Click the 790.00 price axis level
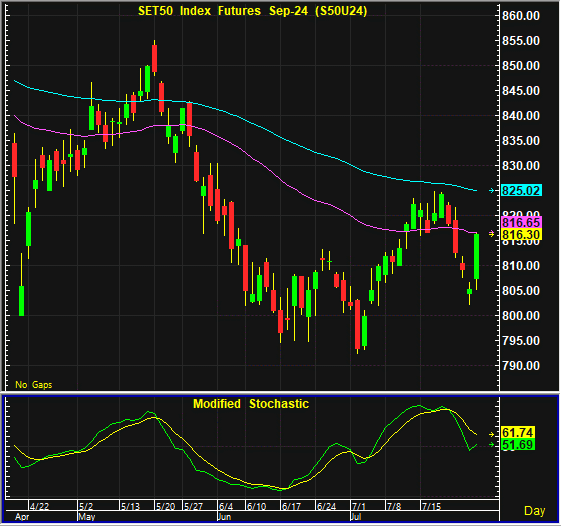The width and height of the screenshot is (561, 526). pos(521,366)
